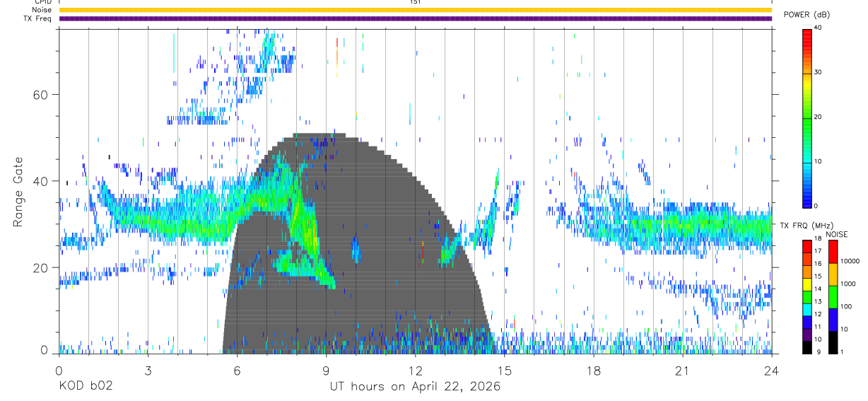The width and height of the screenshot is (868, 401).
Task: Click the 30 tick on the POWER scale
Action: 818,72
